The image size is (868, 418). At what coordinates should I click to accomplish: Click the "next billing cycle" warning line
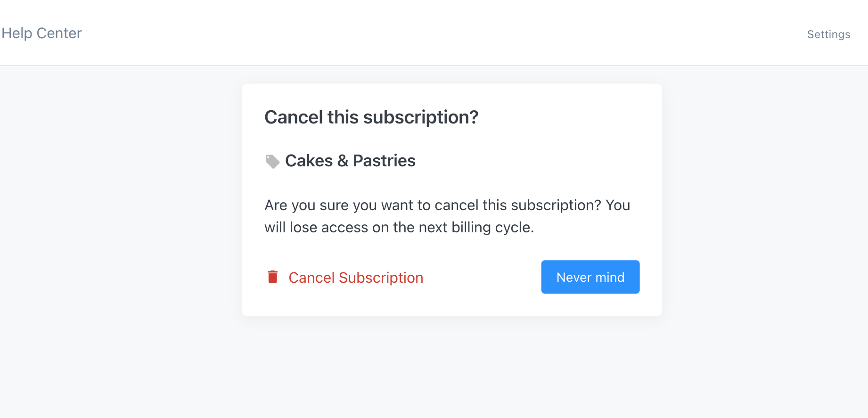point(399,228)
